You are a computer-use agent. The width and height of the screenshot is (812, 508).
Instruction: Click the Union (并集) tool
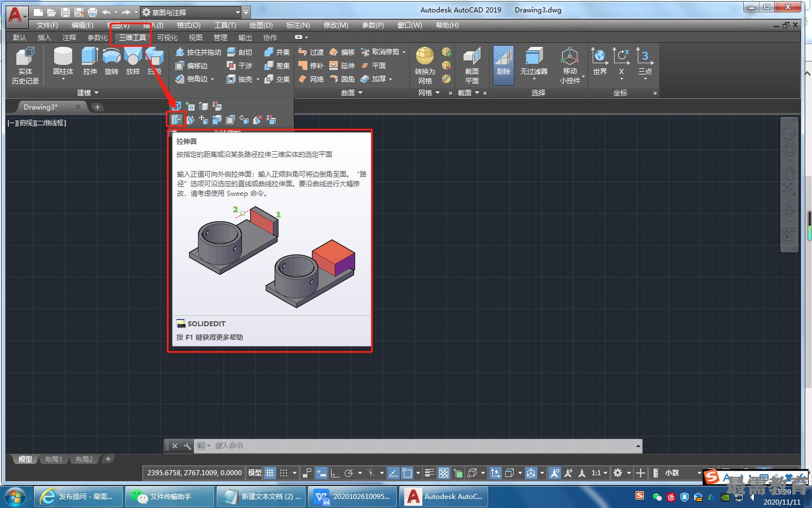pos(277,52)
